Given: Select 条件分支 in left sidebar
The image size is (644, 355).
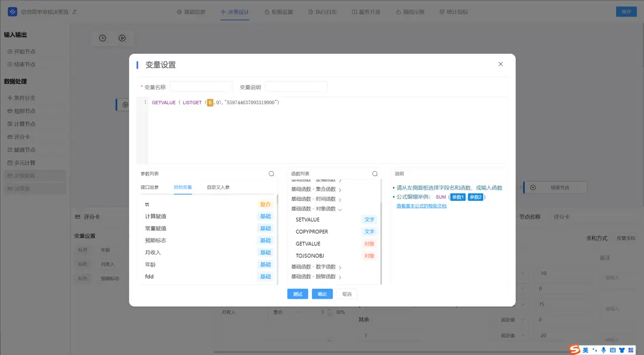Looking at the screenshot, I should point(21,98).
